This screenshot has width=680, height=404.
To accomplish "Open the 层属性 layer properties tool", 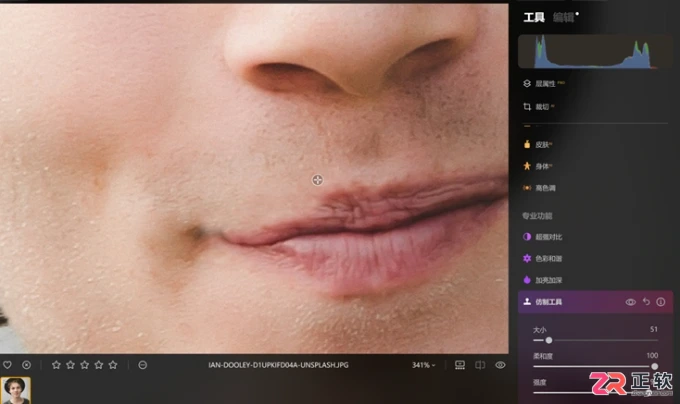I will tap(545, 83).
